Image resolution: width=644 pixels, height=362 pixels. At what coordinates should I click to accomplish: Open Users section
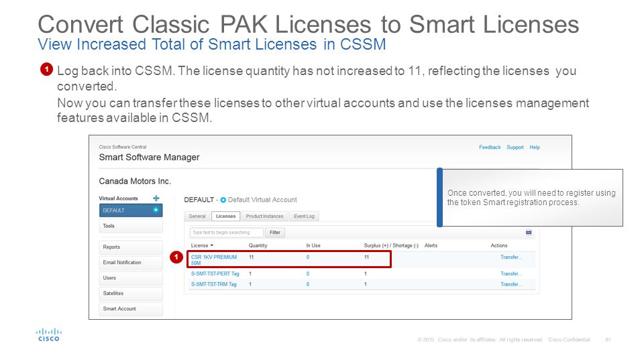[x=131, y=278]
